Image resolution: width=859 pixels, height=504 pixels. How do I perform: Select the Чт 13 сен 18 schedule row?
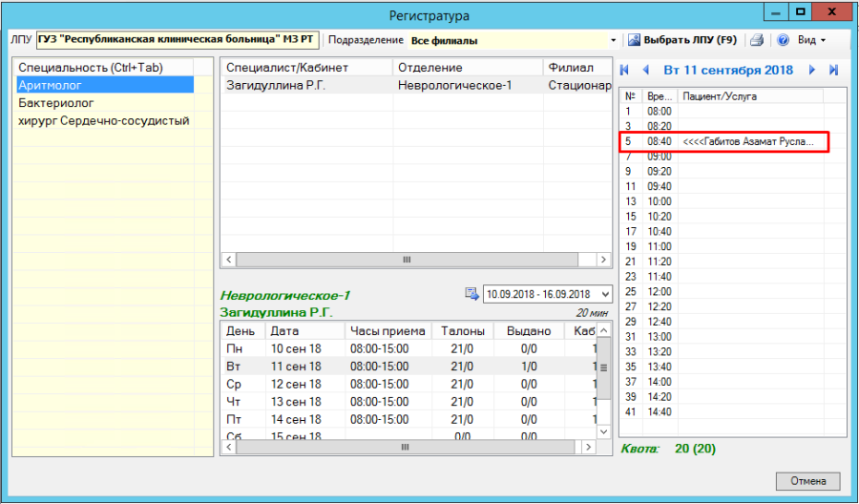point(409,402)
